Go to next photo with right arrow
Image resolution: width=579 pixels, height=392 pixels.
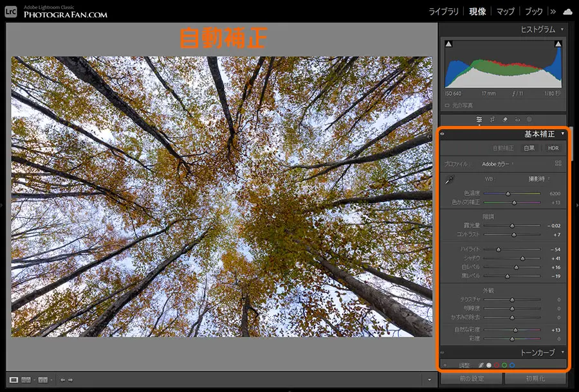click(x=71, y=380)
